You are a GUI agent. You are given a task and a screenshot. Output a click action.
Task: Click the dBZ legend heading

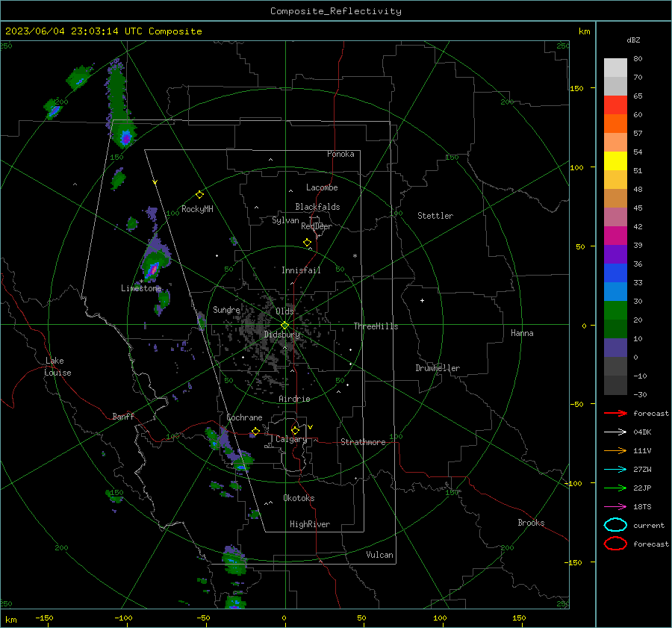click(x=633, y=40)
